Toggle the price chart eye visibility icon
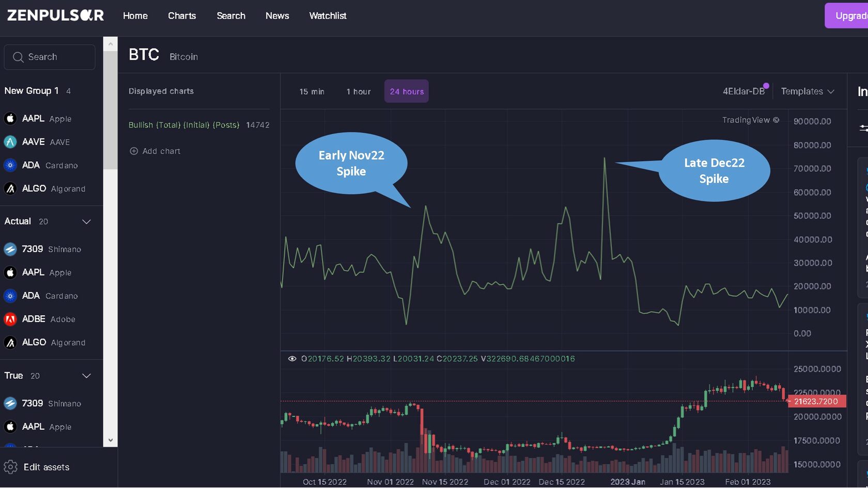The width and height of the screenshot is (868, 488). tap(292, 359)
